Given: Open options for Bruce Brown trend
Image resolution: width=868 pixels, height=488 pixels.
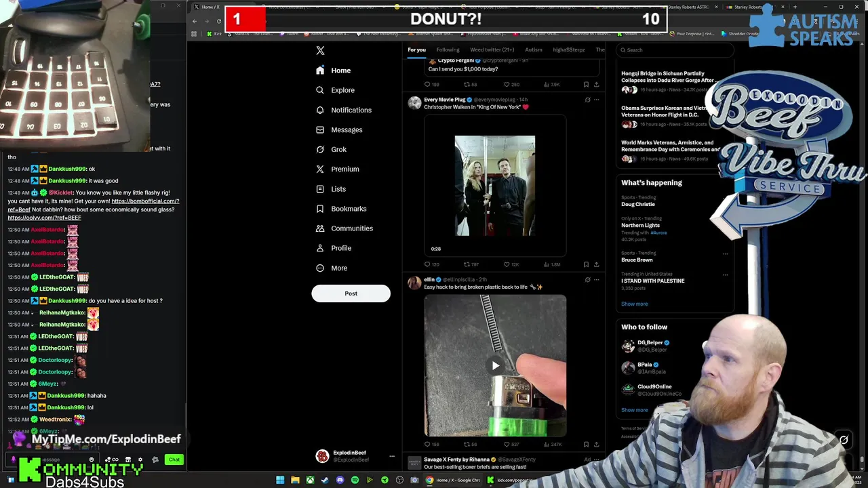Looking at the screenshot, I should [725, 254].
